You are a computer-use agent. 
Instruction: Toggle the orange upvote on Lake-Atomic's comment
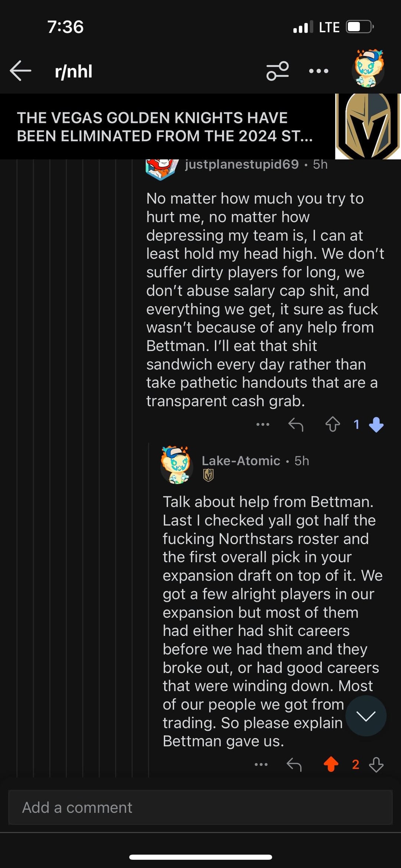click(x=331, y=765)
